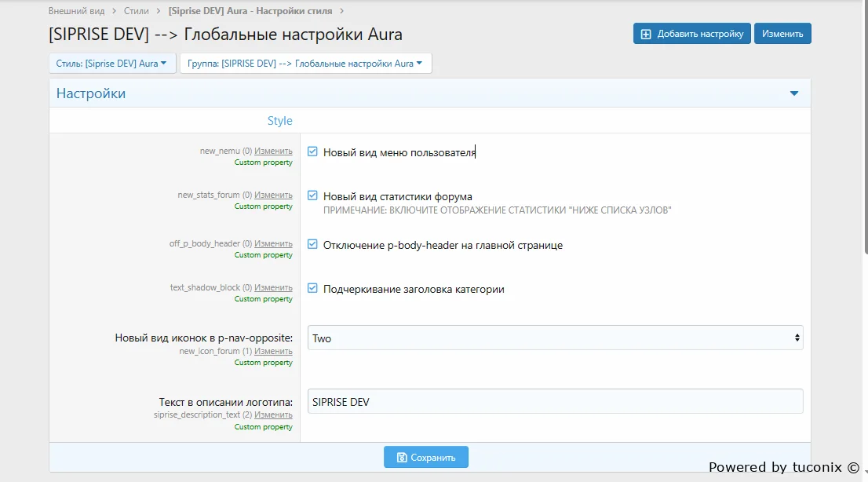Viewport: 868px width, 482px height.
Task: Select the Style tab header
Action: click(x=279, y=121)
